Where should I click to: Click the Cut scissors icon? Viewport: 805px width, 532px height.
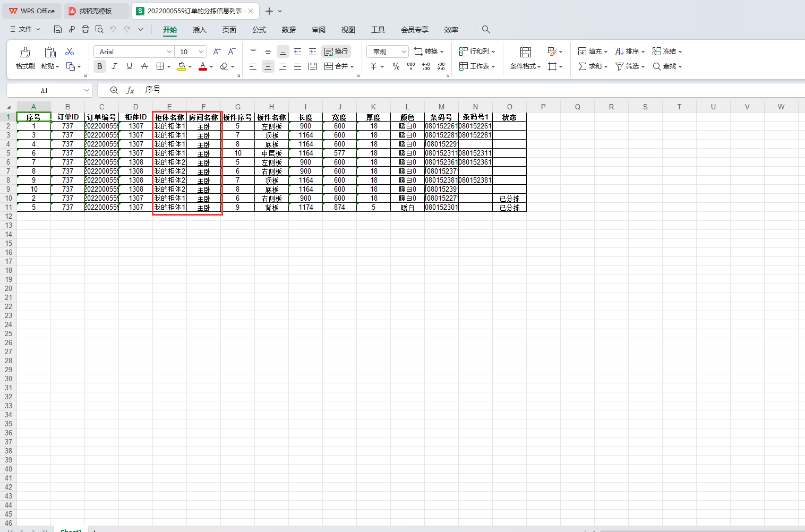(70, 52)
